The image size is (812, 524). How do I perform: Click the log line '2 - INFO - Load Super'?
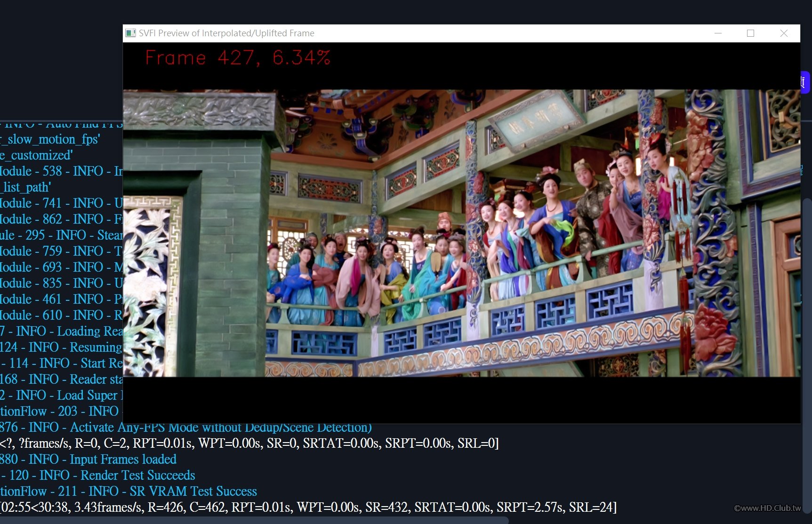61,395
